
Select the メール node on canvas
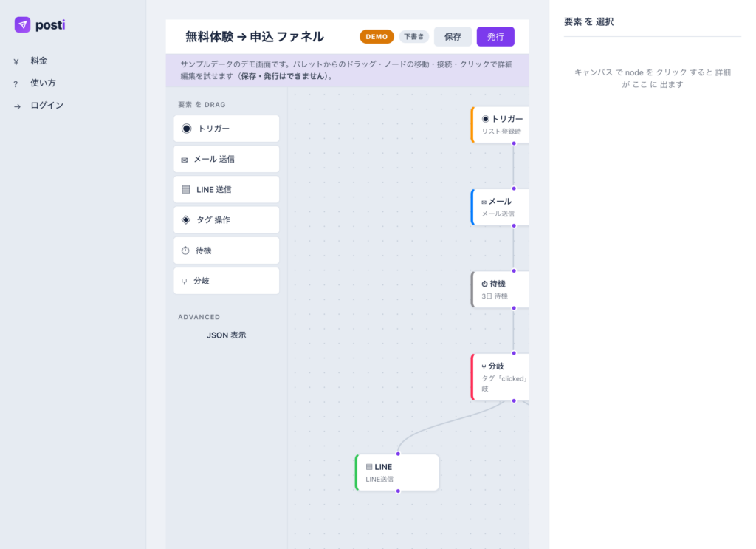click(500, 207)
